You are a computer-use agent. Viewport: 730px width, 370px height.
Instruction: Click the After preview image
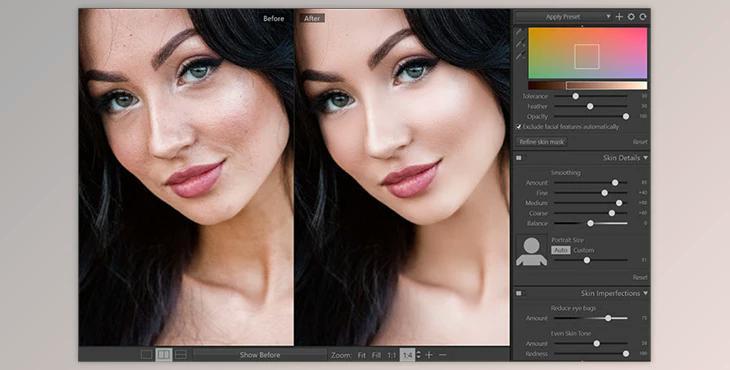click(402, 177)
